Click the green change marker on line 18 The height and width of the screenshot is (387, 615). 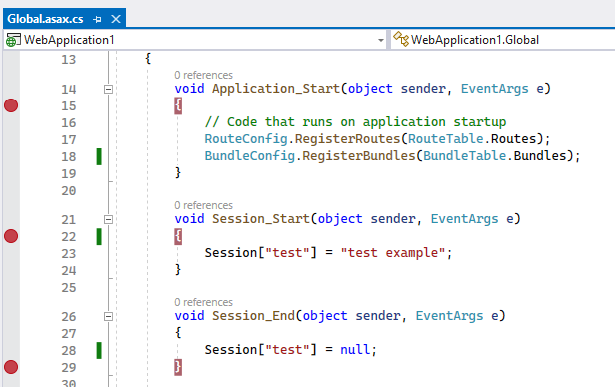click(x=99, y=156)
